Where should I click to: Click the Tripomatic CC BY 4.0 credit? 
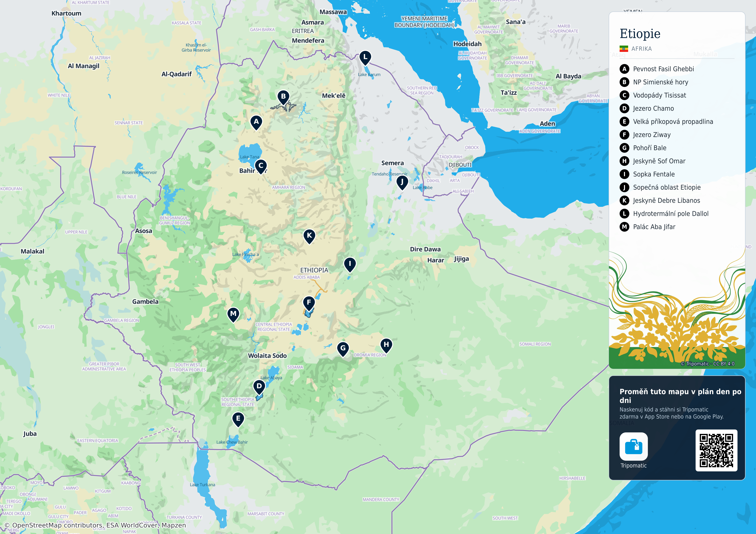[x=707, y=364]
